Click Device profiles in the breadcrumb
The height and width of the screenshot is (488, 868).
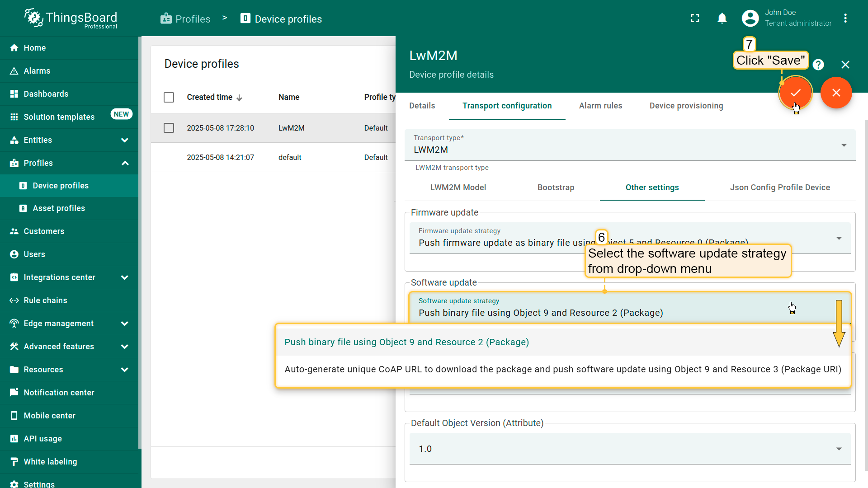pos(281,19)
